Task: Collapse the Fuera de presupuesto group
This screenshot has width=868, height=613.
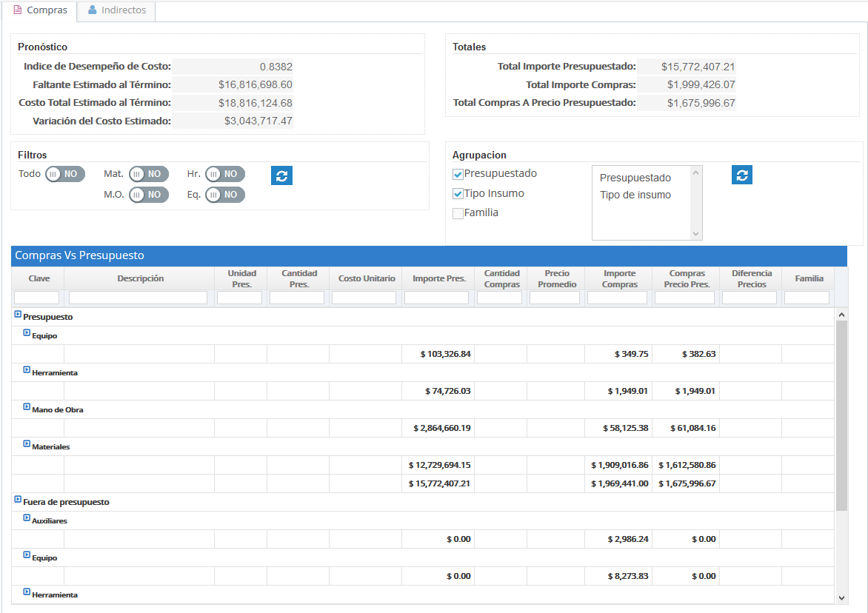Action: [x=18, y=500]
